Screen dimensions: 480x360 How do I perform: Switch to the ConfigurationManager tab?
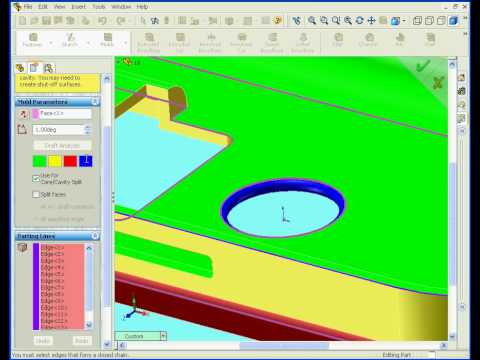pos(48,68)
